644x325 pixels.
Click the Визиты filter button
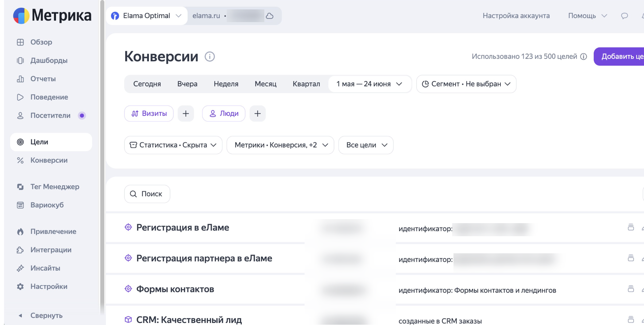[149, 114]
